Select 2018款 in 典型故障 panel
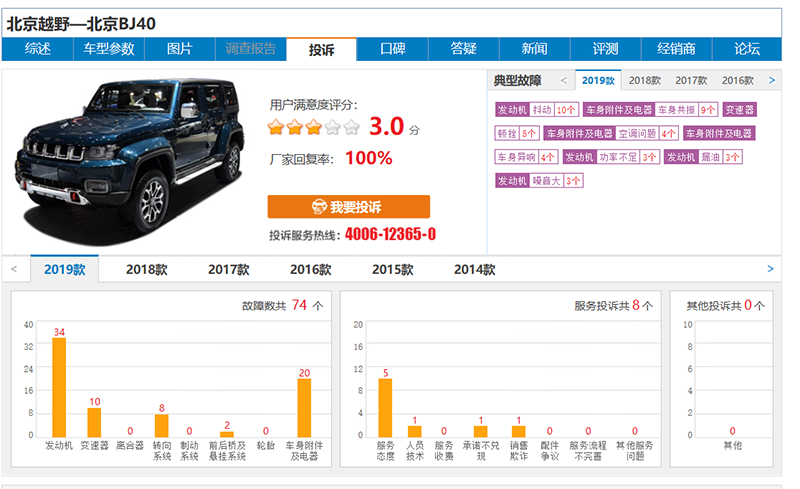The image size is (800, 489). [x=644, y=80]
